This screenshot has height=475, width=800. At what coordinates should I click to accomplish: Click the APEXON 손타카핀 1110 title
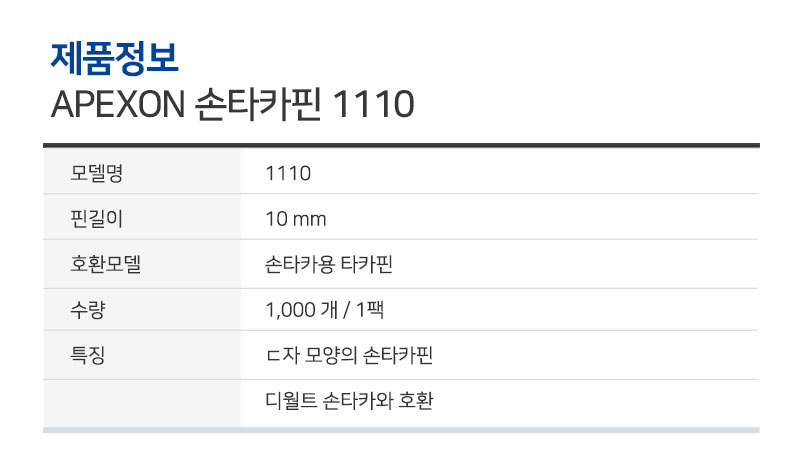click(233, 104)
